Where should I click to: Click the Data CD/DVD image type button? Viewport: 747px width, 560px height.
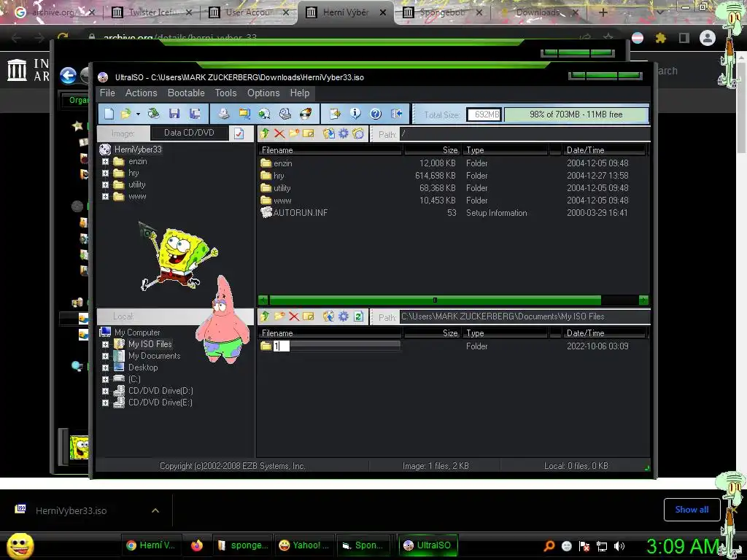(189, 133)
